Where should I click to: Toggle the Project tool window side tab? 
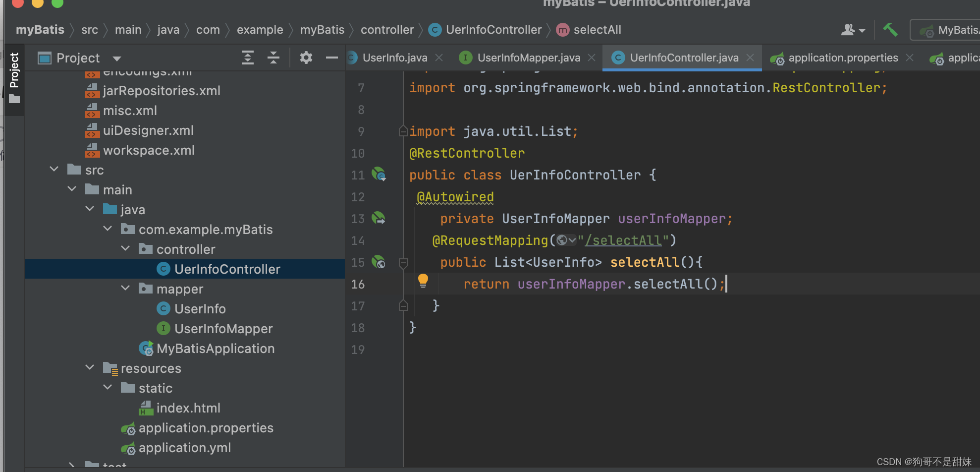tap(14, 78)
